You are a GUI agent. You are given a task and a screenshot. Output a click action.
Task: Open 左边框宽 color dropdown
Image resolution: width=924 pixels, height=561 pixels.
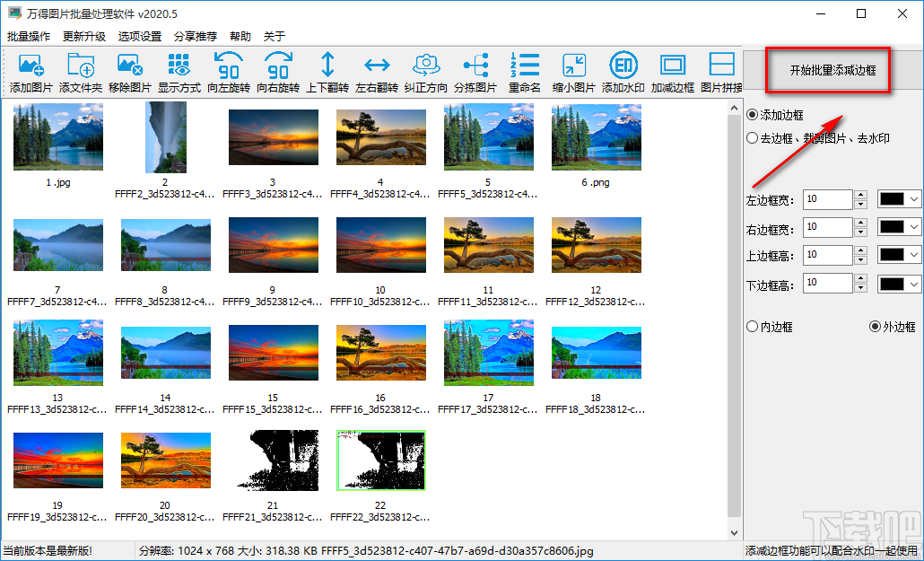point(914,199)
